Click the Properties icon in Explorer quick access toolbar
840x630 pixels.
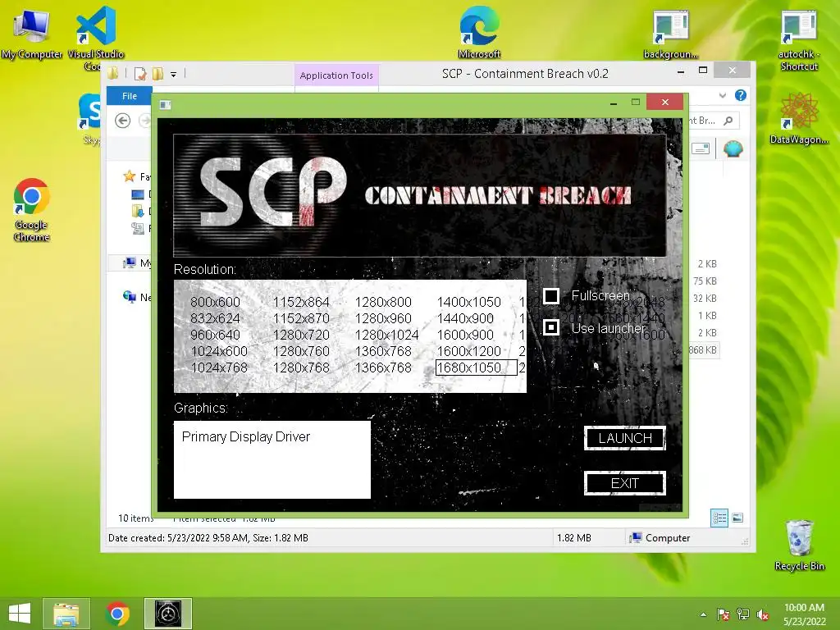pyautogui.click(x=140, y=74)
